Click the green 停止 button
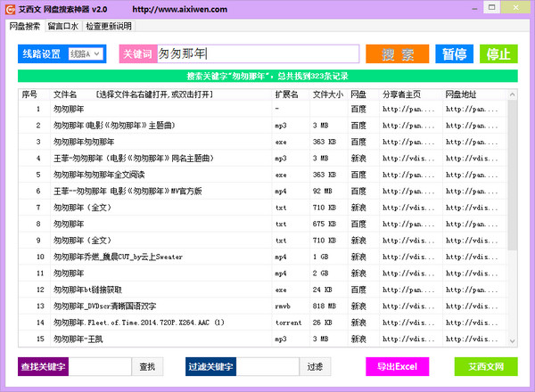Image resolution: width=535 pixels, height=392 pixels. point(498,54)
